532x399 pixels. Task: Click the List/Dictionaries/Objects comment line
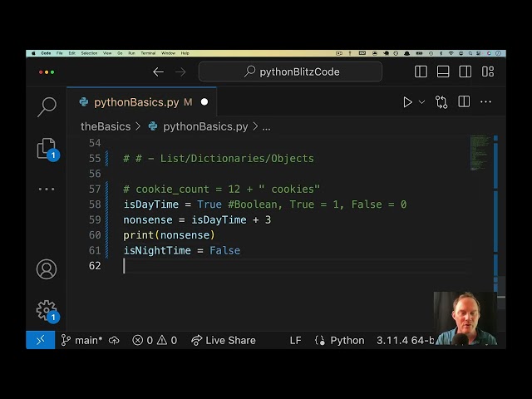[x=219, y=159]
